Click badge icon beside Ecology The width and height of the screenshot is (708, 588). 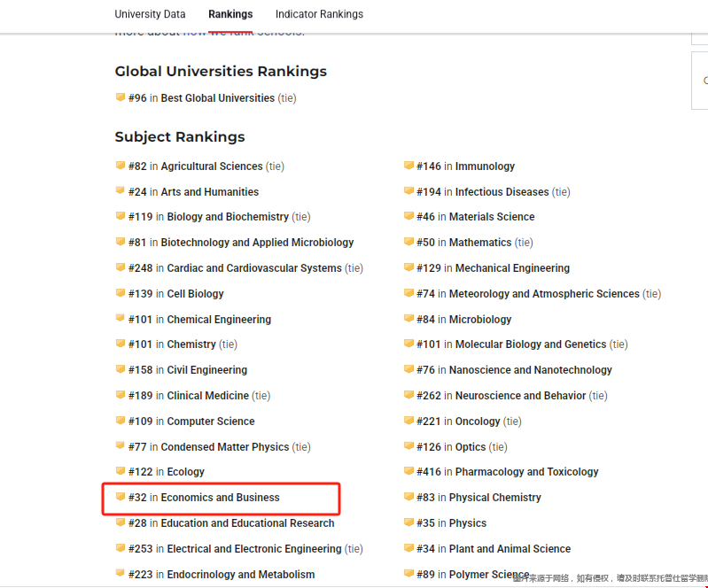pyautogui.click(x=121, y=471)
